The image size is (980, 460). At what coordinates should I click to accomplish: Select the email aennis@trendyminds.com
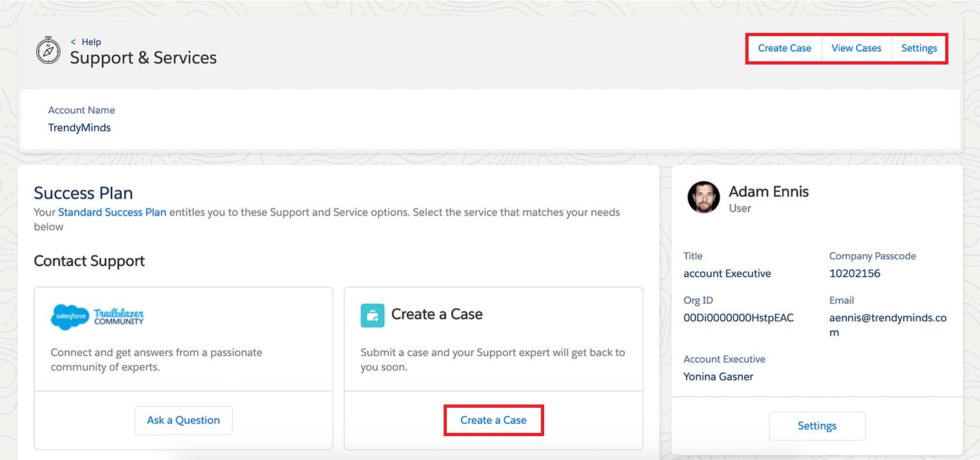click(x=888, y=325)
